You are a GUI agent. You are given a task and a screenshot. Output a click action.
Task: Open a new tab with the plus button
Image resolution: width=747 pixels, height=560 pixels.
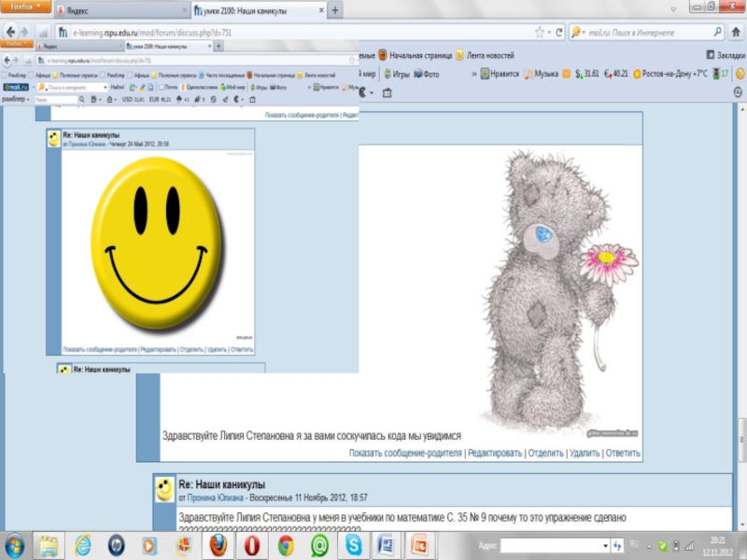[x=336, y=10]
